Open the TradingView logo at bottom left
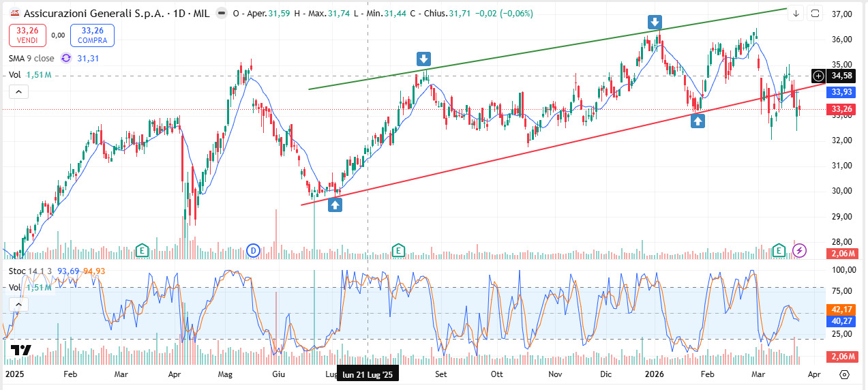This screenshot has width=868, height=390. coord(20,350)
